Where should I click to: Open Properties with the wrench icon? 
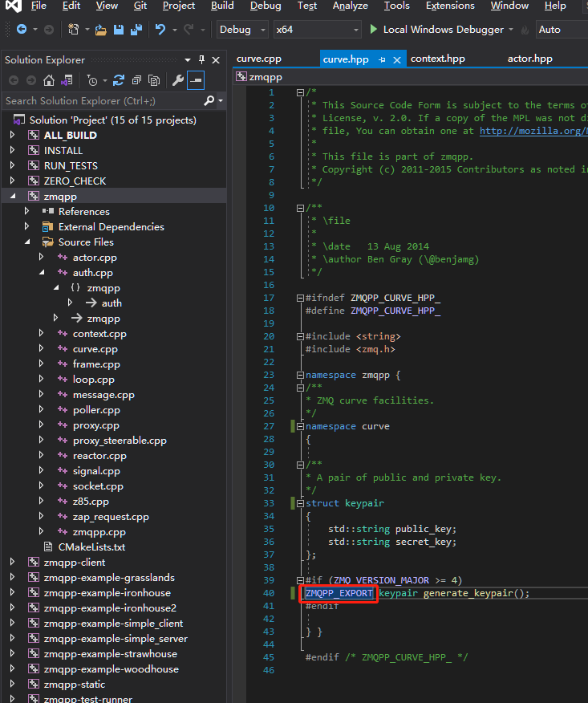click(x=178, y=81)
